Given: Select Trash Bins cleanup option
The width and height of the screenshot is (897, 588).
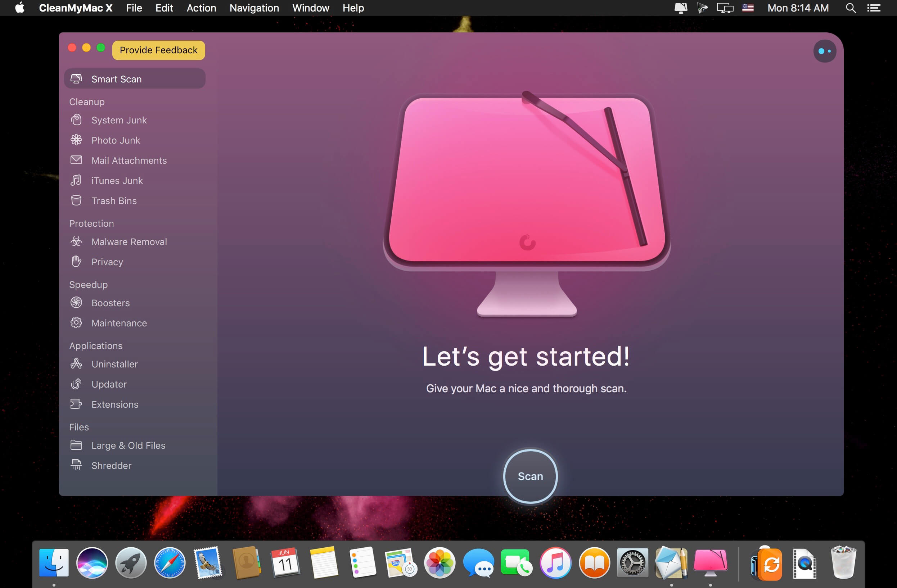Looking at the screenshot, I should [113, 201].
